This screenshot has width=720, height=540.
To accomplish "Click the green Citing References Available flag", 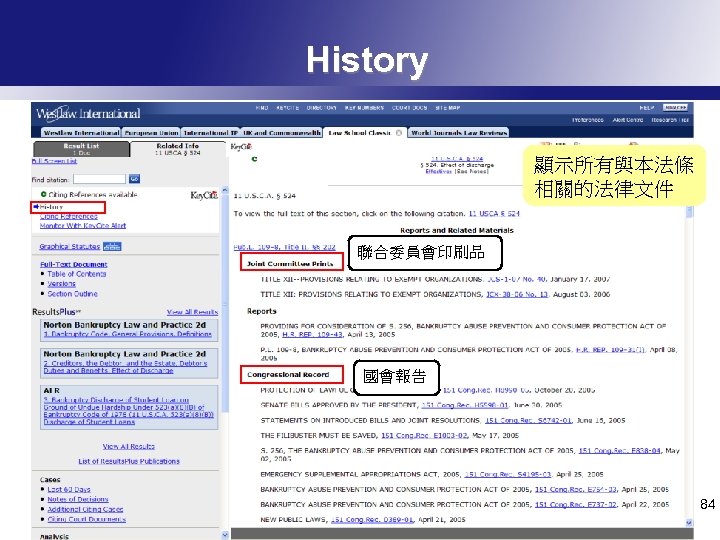I will [x=44, y=194].
